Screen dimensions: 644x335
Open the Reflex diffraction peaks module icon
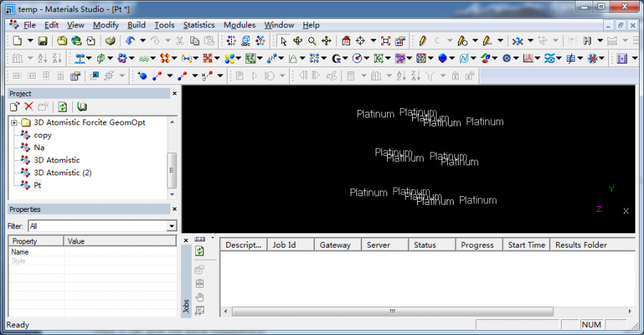point(528,59)
